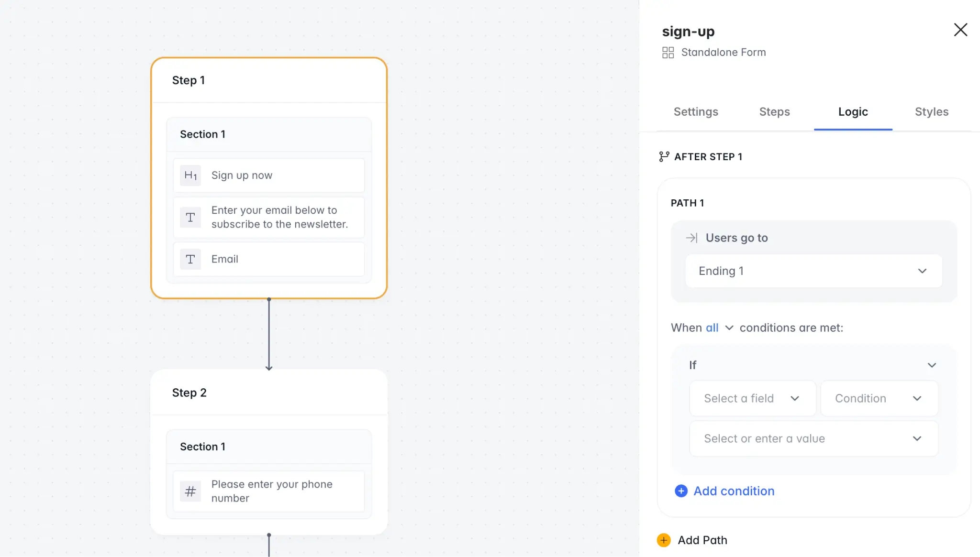Viewport: 980px width, 557px height.
Task: Open the Ending 1 destination dropdown
Action: click(813, 271)
